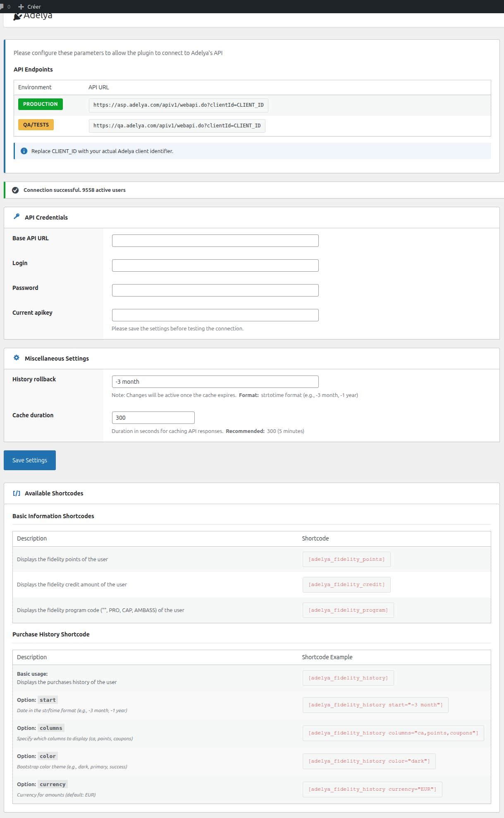Click the Save Settings button
Viewport: 504px width, 818px height.
point(30,460)
